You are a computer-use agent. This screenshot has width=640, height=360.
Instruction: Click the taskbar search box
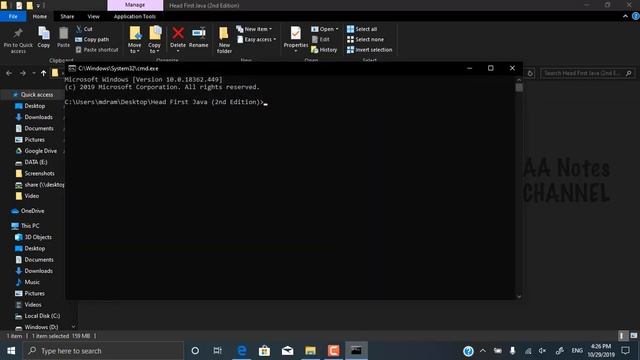click(103, 351)
